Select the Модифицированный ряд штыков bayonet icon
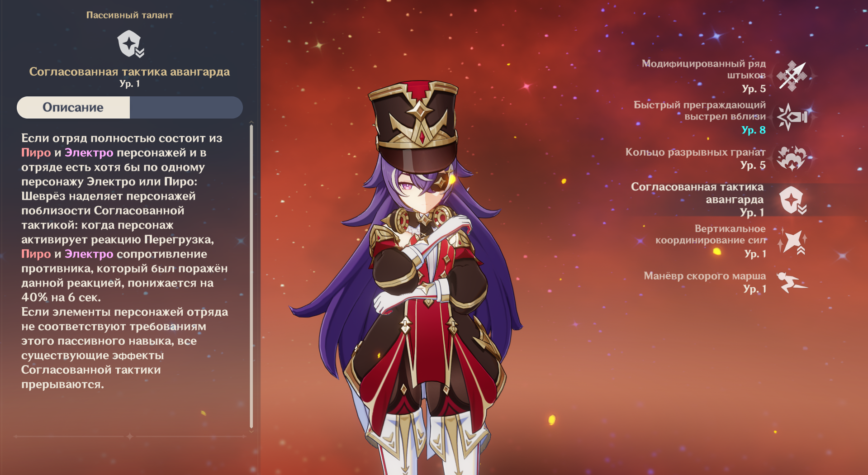868x475 pixels. [792, 76]
